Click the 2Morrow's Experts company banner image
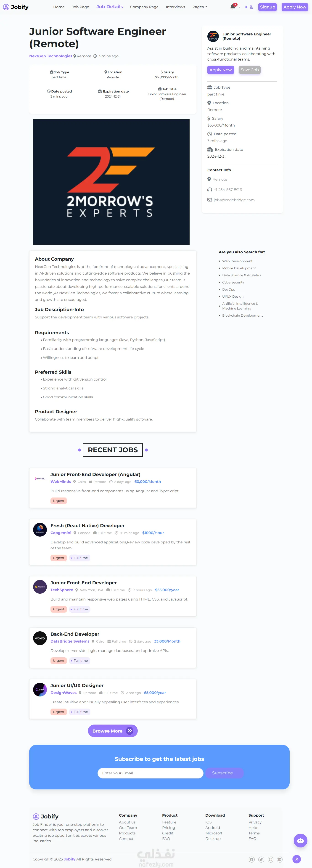Viewport: 312px width, 868px height. [111, 182]
